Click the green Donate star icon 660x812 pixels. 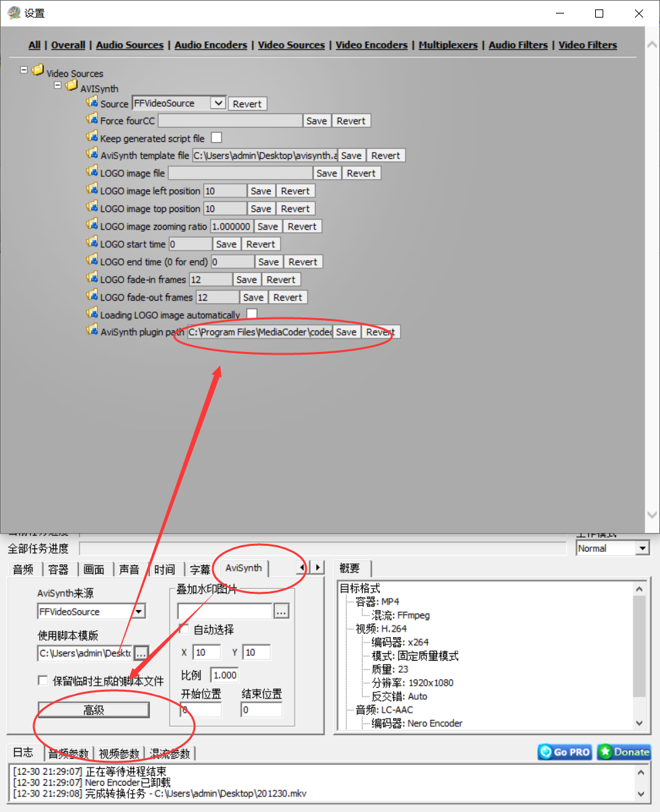tap(605, 752)
